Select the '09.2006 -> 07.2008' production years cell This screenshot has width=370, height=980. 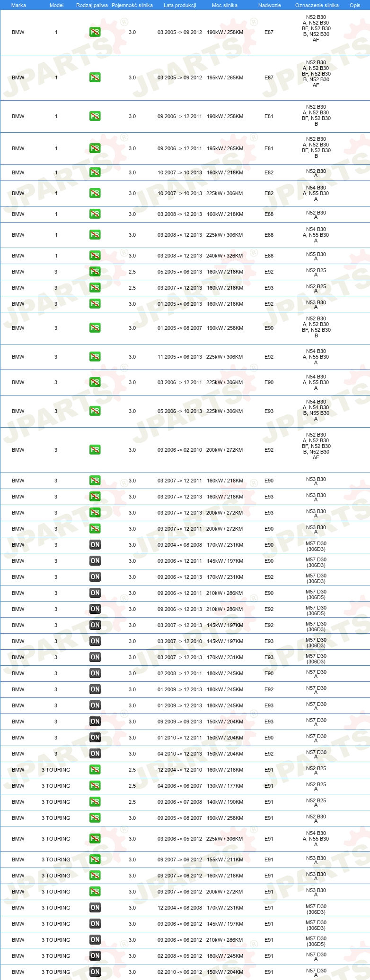[x=180, y=802]
